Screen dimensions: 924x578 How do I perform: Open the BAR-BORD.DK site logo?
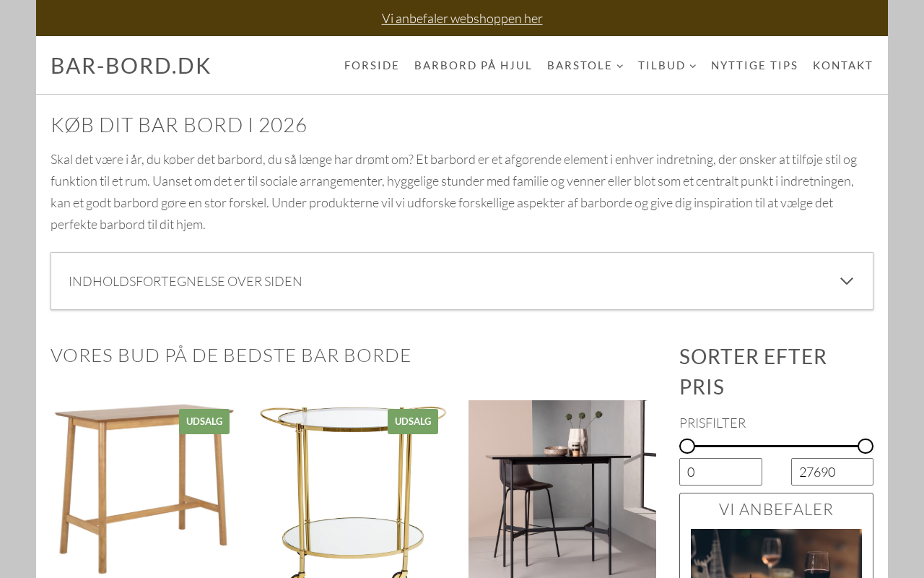pos(131,65)
